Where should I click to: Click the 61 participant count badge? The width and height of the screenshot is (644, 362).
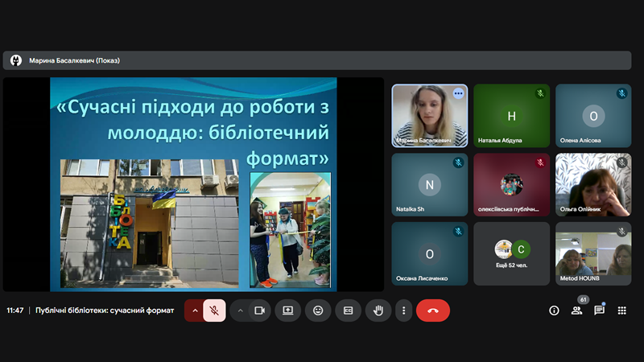(583, 299)
